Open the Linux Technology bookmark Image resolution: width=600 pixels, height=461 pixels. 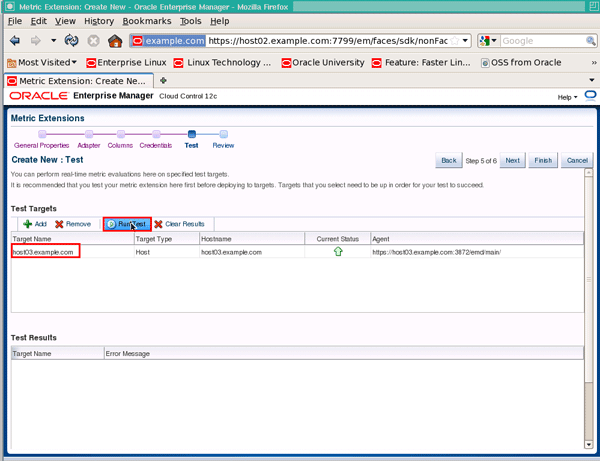tap(222, 62)
